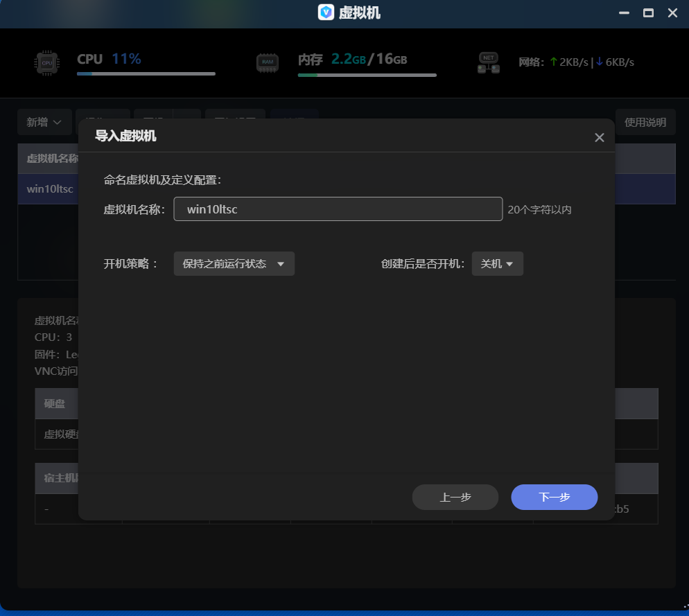Click the CPU usage progress bar

tap(146, 73)
